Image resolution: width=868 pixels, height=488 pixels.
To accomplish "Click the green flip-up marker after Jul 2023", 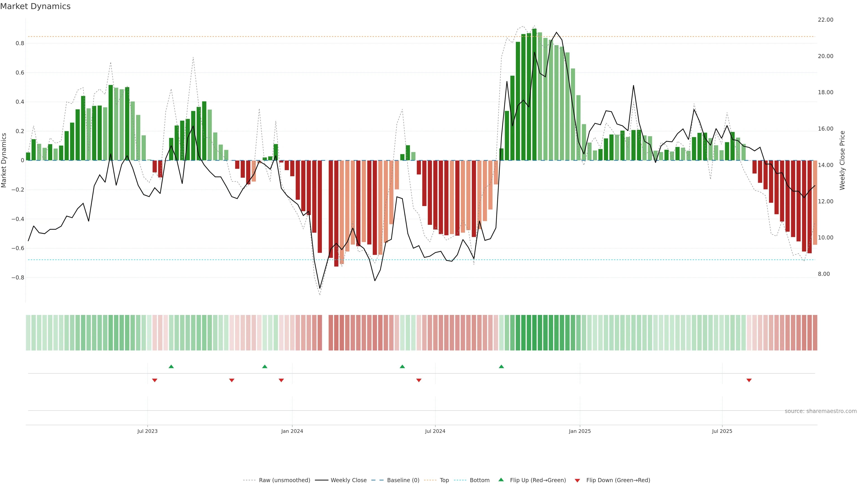I will pos(171,366).
